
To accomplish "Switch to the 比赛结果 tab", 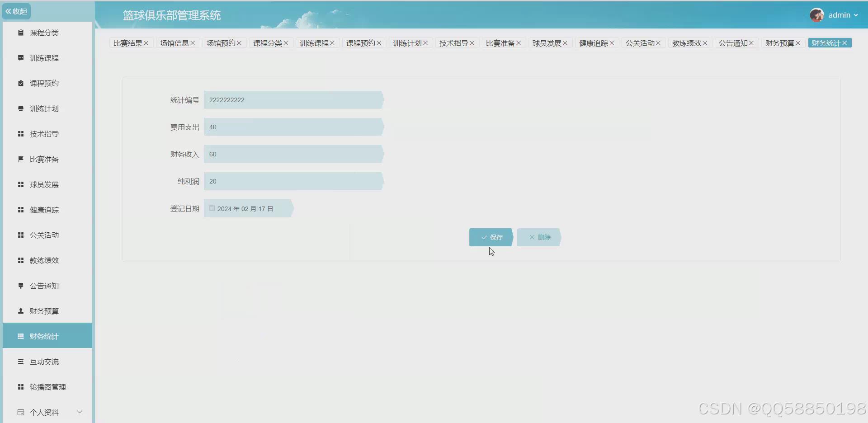I will 128,42.
